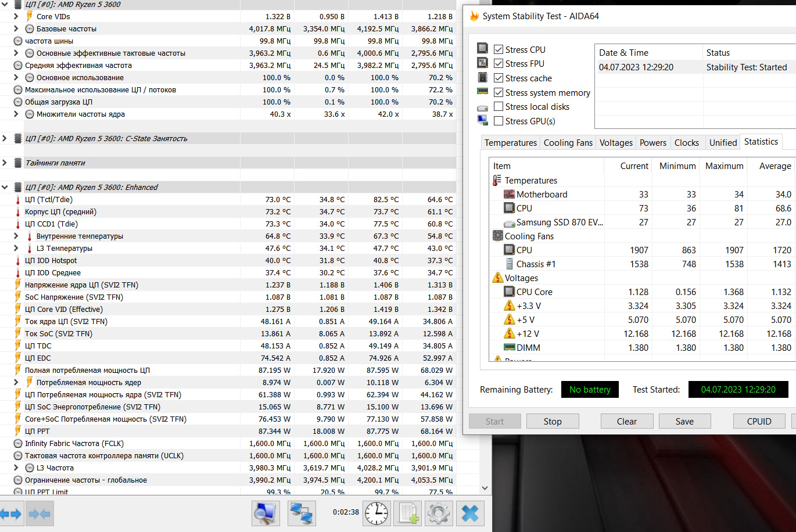
Task: Select the Clocks tab
Action: click(687, 143)
